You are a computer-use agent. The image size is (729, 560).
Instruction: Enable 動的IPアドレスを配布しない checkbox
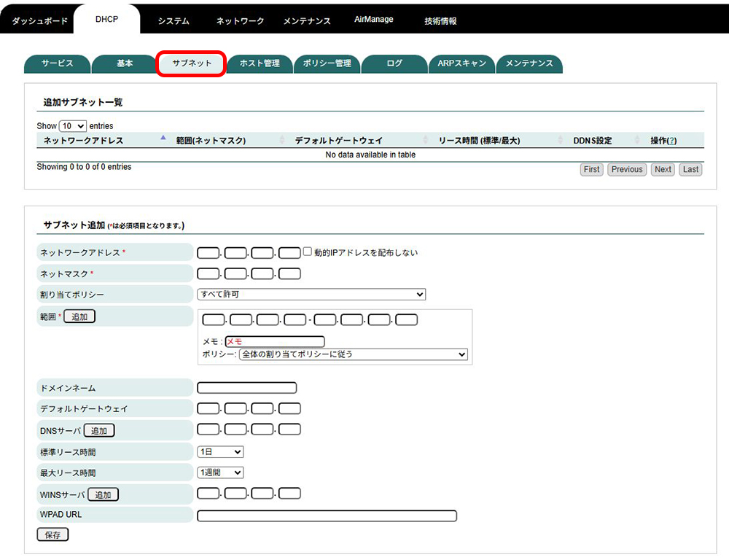click(x=307, y=252)
